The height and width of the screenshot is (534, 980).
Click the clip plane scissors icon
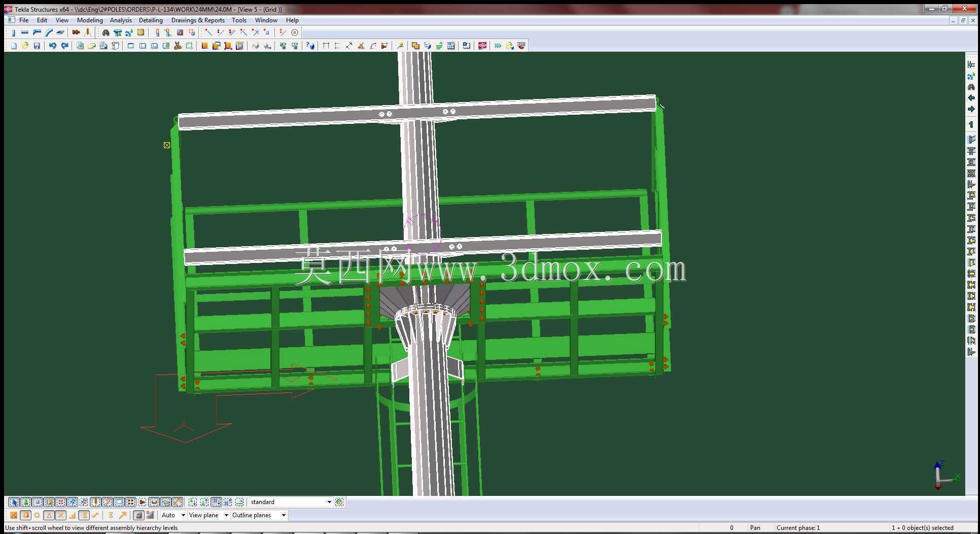coord(178,46)
